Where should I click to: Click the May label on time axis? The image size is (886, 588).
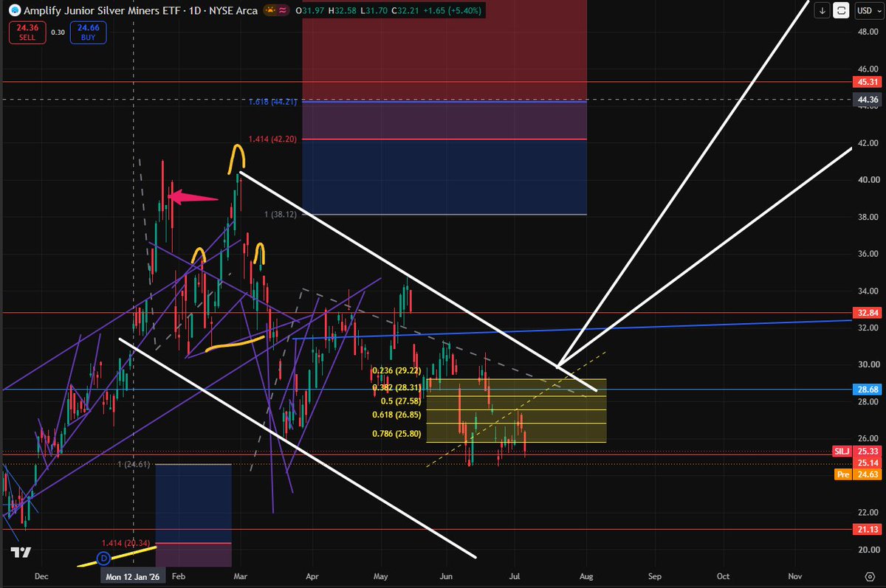[x=381, y=576]
